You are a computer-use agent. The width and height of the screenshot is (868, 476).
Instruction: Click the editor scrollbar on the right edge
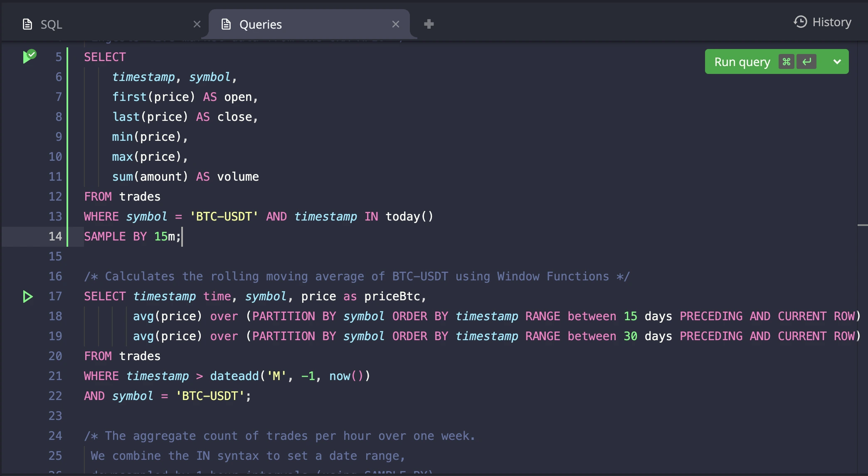coord(863,224)
